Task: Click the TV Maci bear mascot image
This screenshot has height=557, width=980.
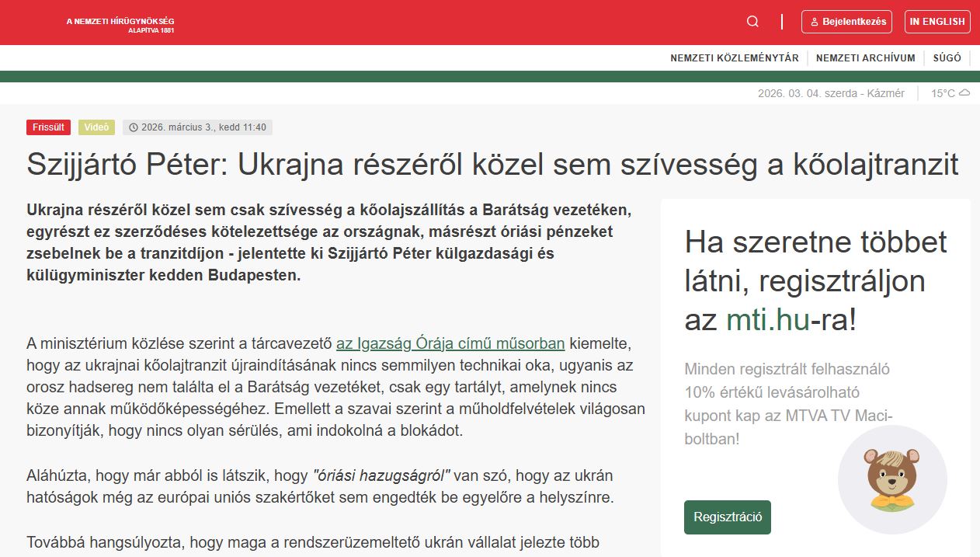Action: [x=891, y=480]
